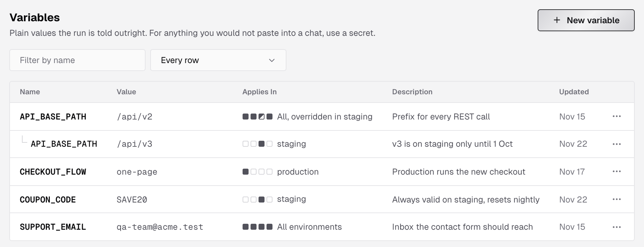
Task: Click environment indicator squares in SUPPORT_EMAIL row
Action: pyautogui.click(x=258, y=227)
